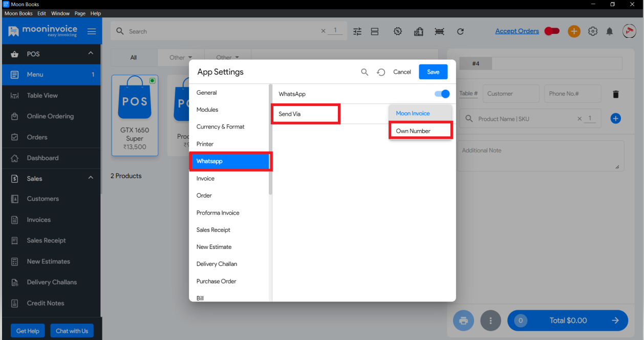Open Currency & Format settings
Image resolution: width=644 pixels, height=340 pixels.
pyautogui.click(x=229, y=126)
